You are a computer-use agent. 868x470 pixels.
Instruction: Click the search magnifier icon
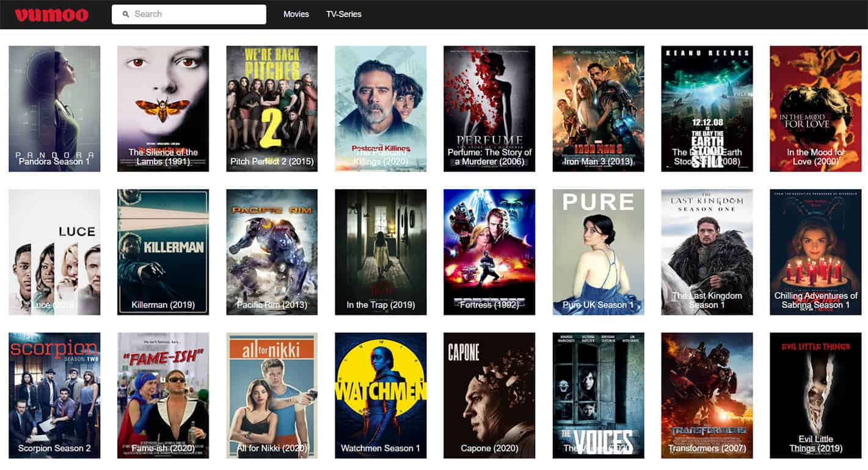pyautogui.click(x=126, y=14)
